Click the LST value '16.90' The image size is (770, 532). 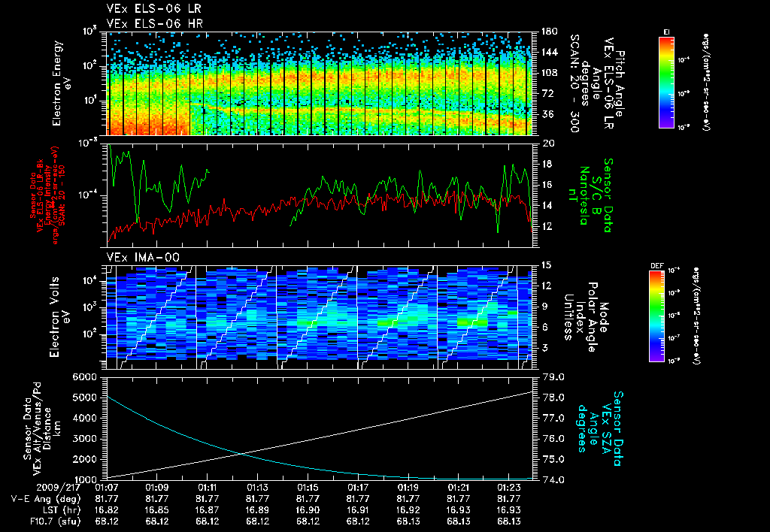click(x=308, y=510)
